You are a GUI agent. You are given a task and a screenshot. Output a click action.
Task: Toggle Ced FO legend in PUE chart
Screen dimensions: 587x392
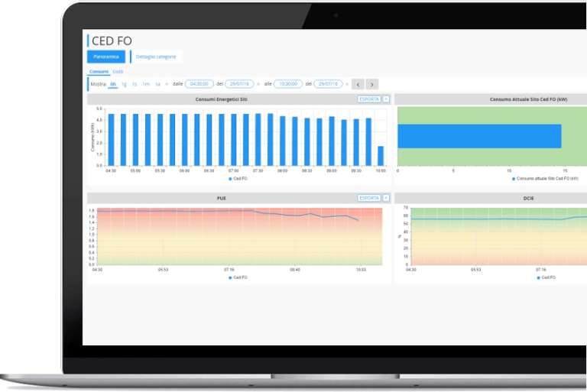coord(238,278)
